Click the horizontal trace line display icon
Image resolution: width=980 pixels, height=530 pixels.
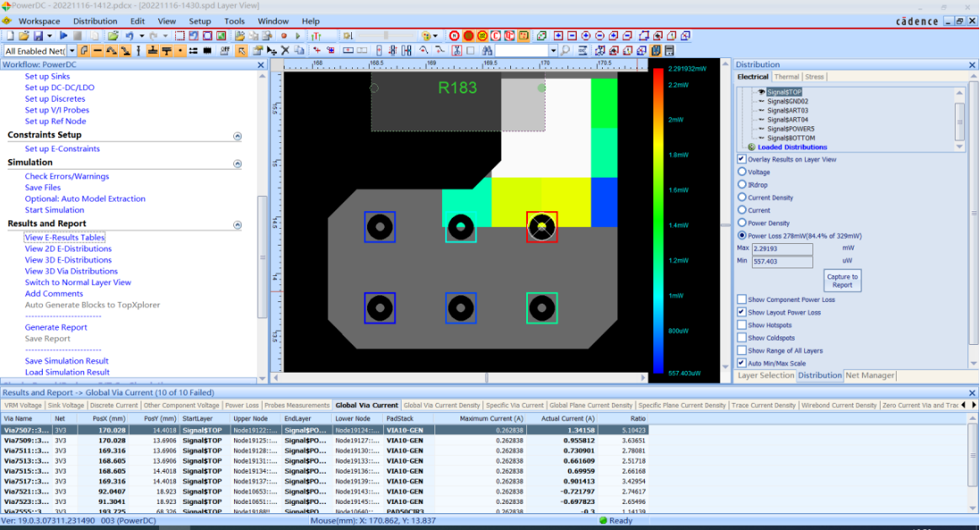[x=98, y=50]
